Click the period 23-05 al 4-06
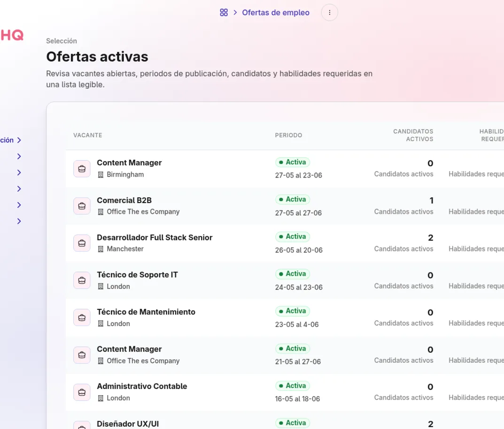 point(297,325)
